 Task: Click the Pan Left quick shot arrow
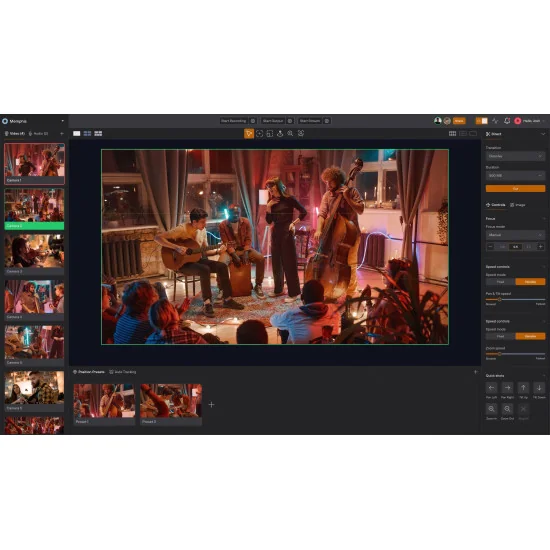pos(491,388)
